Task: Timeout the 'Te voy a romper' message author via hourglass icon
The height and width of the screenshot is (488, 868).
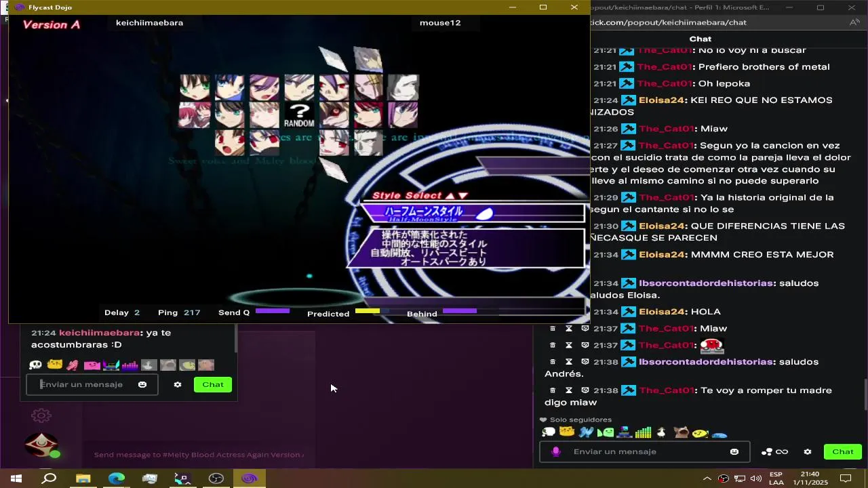Action: 569,390
